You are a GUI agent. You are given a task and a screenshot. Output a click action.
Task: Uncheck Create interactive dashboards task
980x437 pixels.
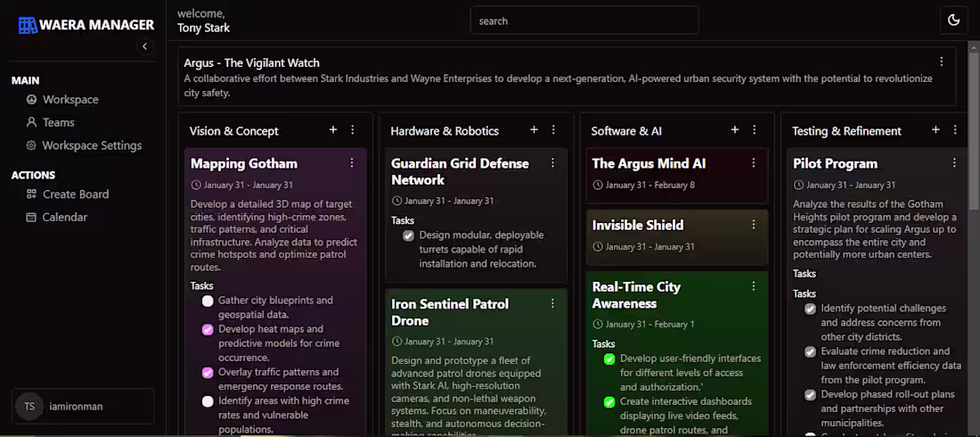tap(609, 402)
